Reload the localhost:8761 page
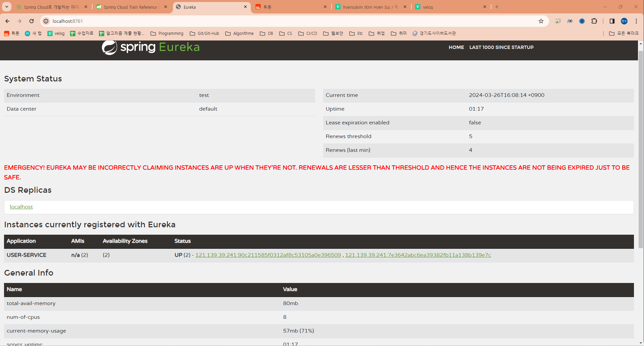The height and width of the screenshot is (346, 644). 32,21
